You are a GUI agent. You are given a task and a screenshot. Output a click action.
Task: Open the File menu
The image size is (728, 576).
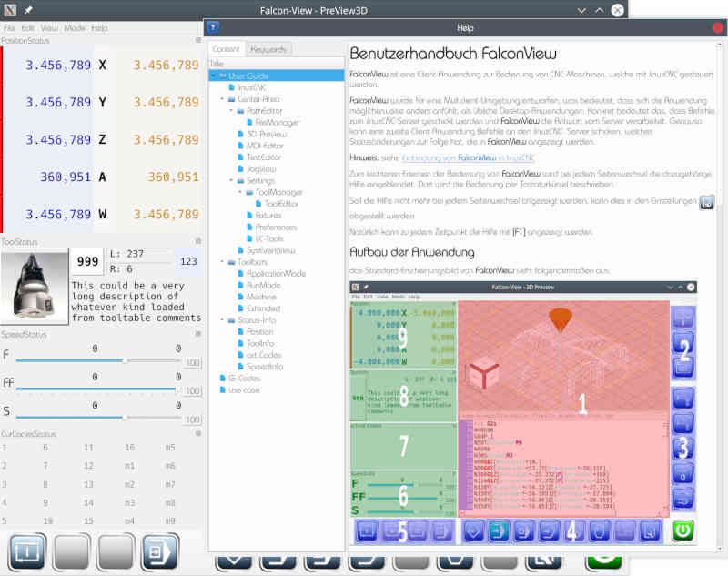(9, 28)
